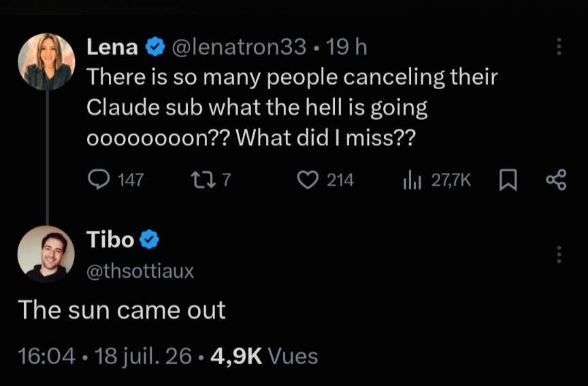Image resolution: width=588 pixels, height=386 pixels.
Task: Open Lena's tweet text about Claude sub
Action: coord(292,108)
